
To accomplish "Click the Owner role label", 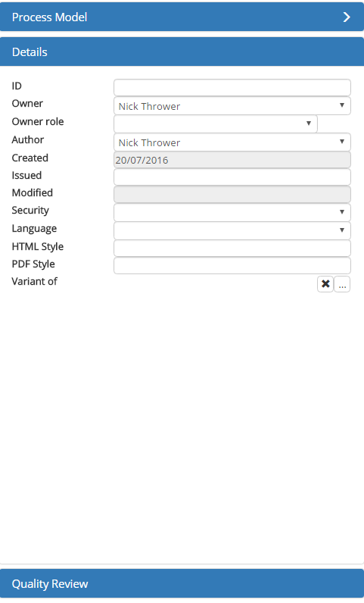I will (x=38, y=121).
